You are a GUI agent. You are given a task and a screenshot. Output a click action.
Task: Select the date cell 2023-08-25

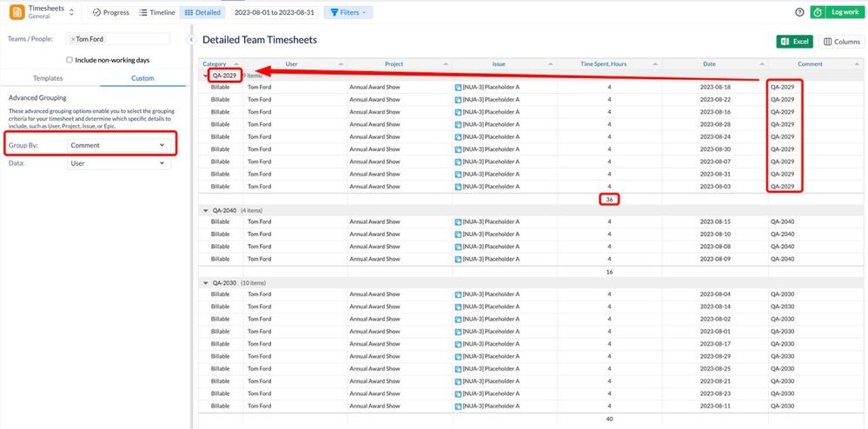point(715,369)
